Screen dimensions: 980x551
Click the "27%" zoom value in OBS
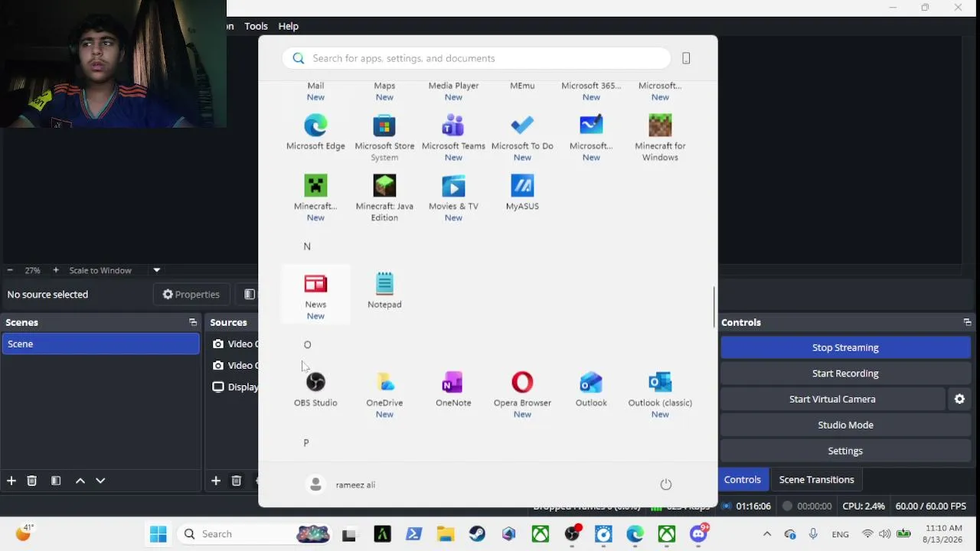tap(32, 270)
